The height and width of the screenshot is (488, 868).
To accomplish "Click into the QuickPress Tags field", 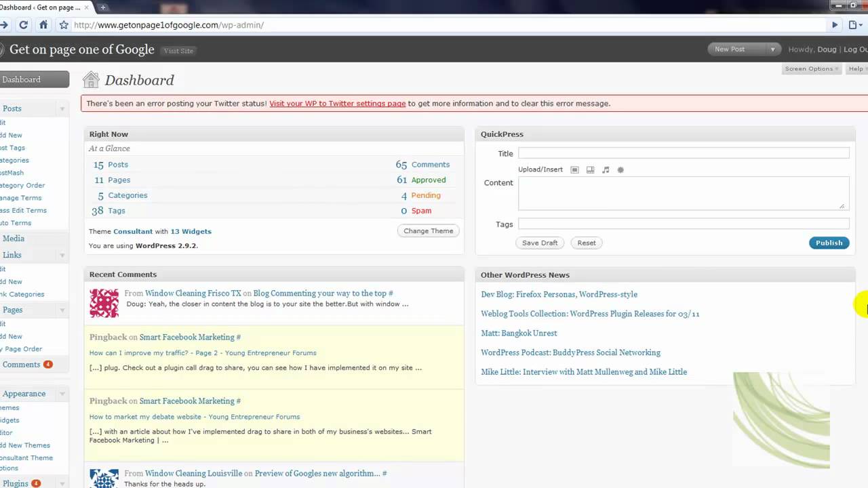I will point(684,224).
